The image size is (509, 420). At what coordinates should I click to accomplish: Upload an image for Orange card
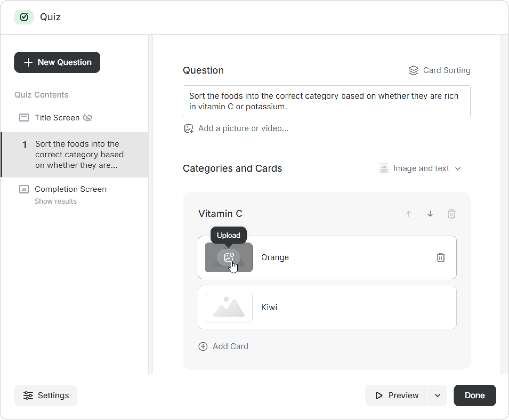click(x=229, y=257)
